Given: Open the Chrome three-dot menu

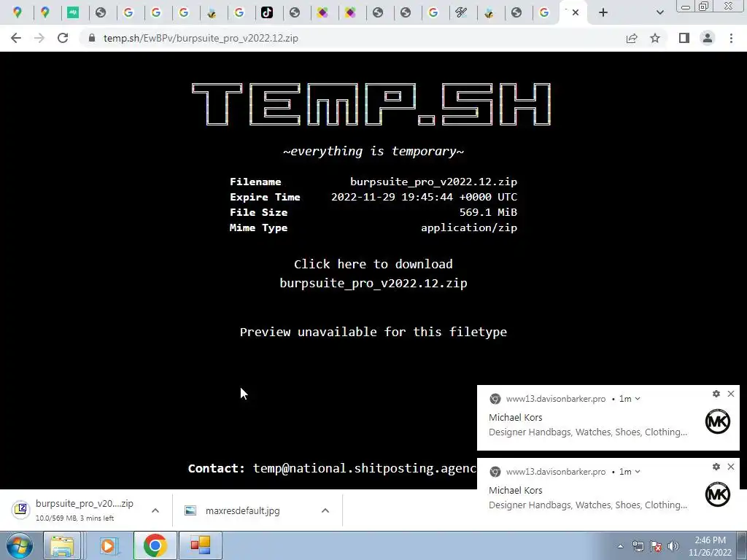Looking at the screenshot, I should pos(731,38).
